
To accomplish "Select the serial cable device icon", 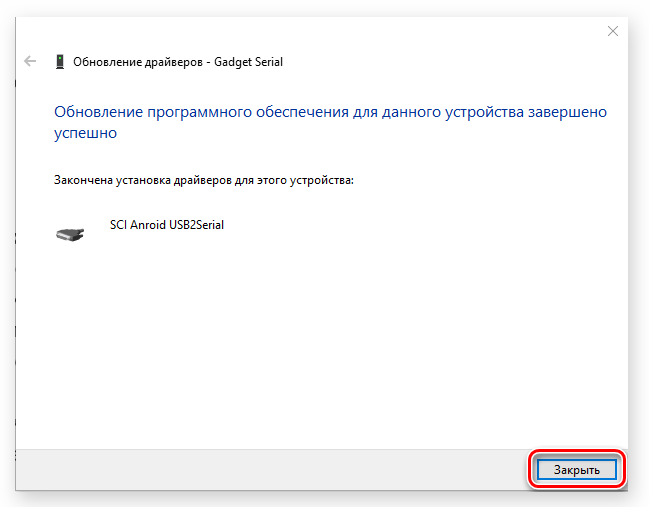I will [x=70, y=234].
